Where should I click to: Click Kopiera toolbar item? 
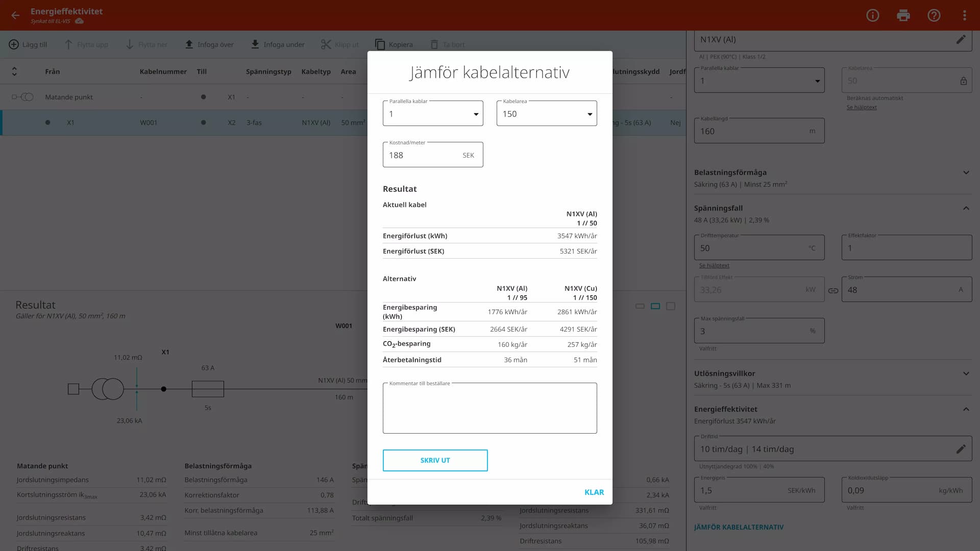pos(394,44)
